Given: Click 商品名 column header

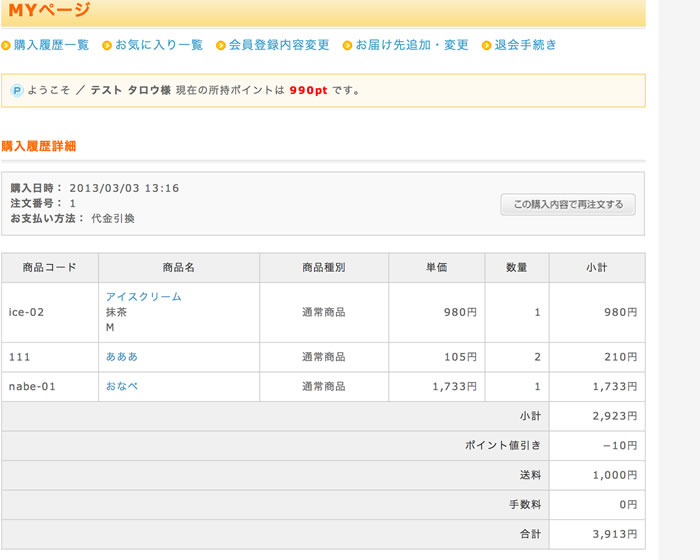Looking at the screenshot, I should point(179,267).
